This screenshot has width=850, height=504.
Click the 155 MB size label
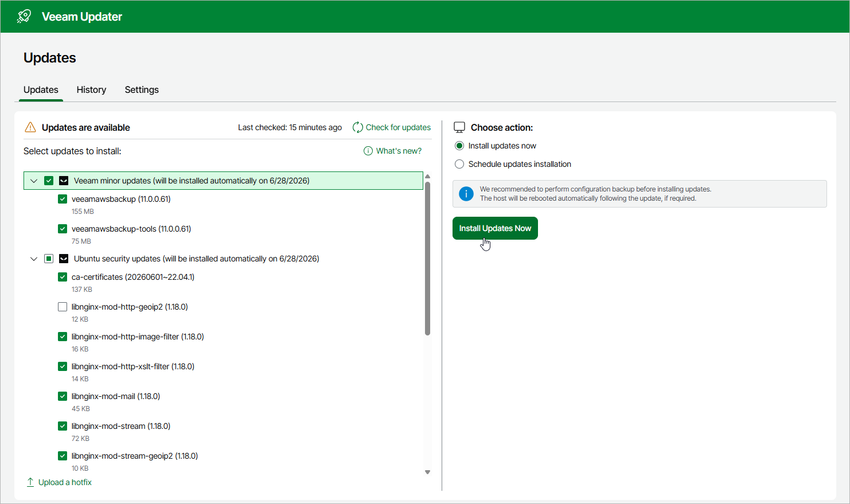(83, 212)
